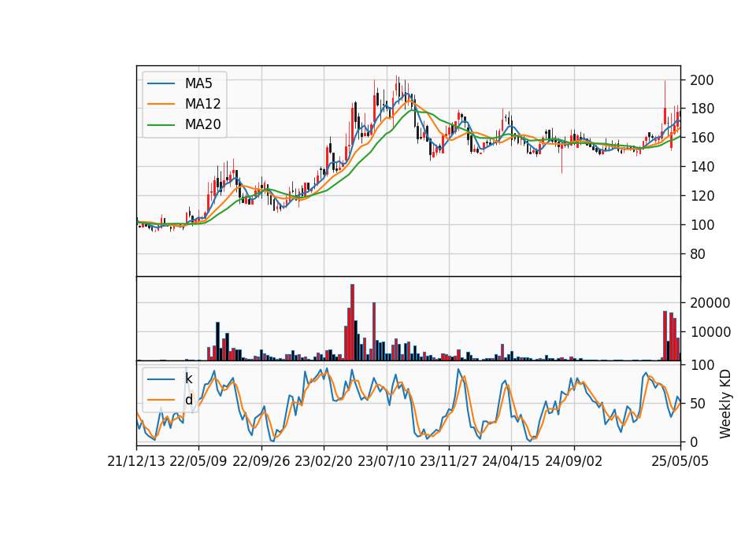
Task: Click the 180 price axis tick
Action: click(x=702, y=109)
